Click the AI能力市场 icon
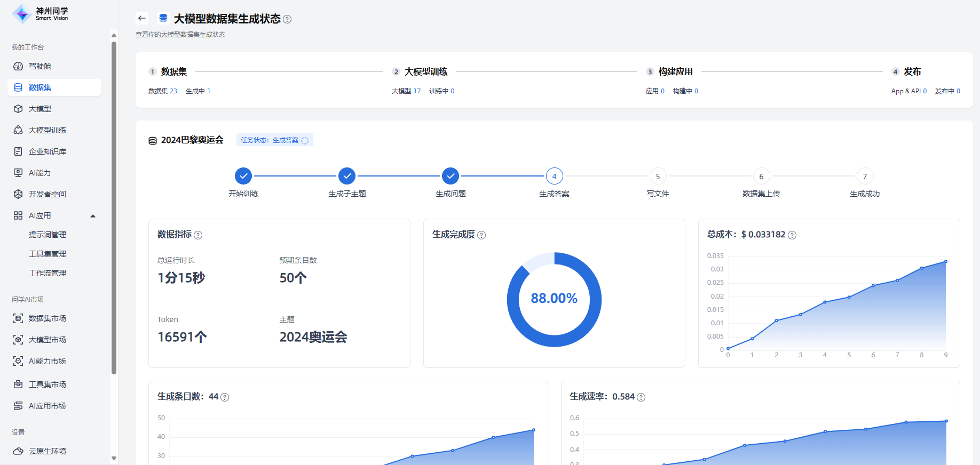Viewport: 980px width, 465px height. (x=18, y=361)
